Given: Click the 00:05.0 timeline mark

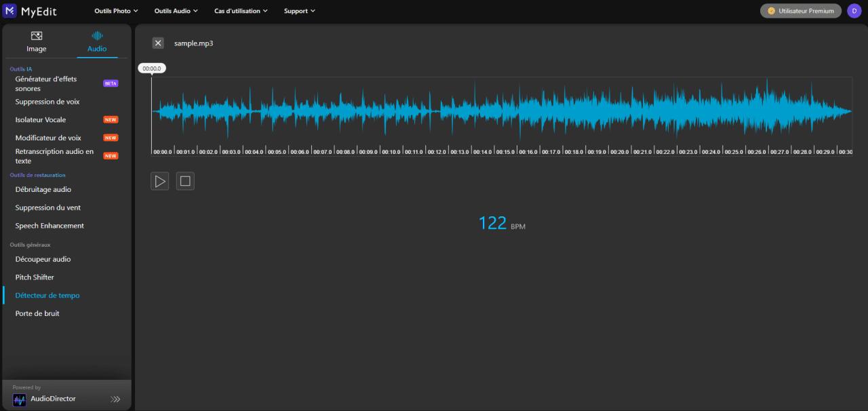Looking at the screenshot, I should point(277,152).
